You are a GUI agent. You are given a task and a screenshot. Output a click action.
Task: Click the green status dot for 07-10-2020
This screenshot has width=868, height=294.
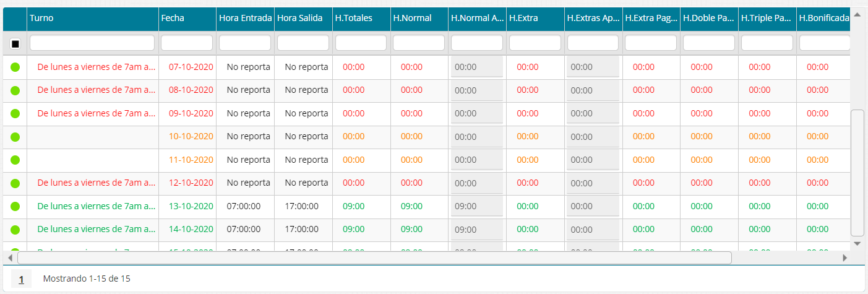tap(15, 67)
